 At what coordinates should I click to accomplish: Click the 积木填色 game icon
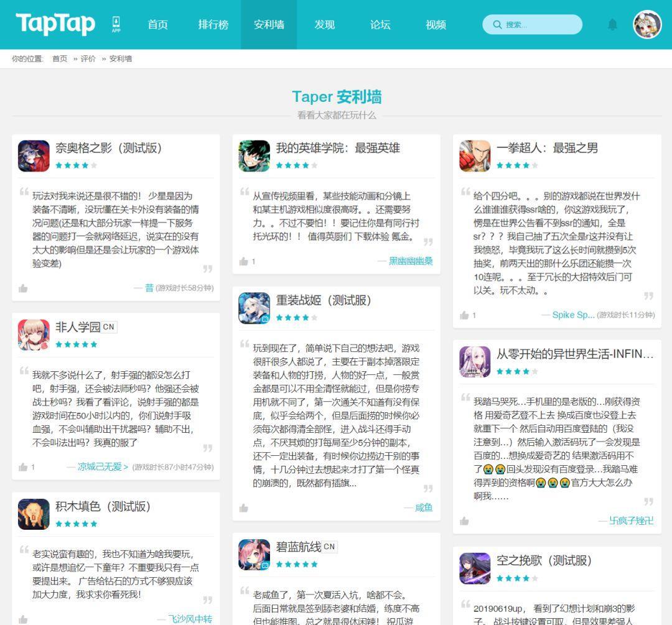[34, 514]
